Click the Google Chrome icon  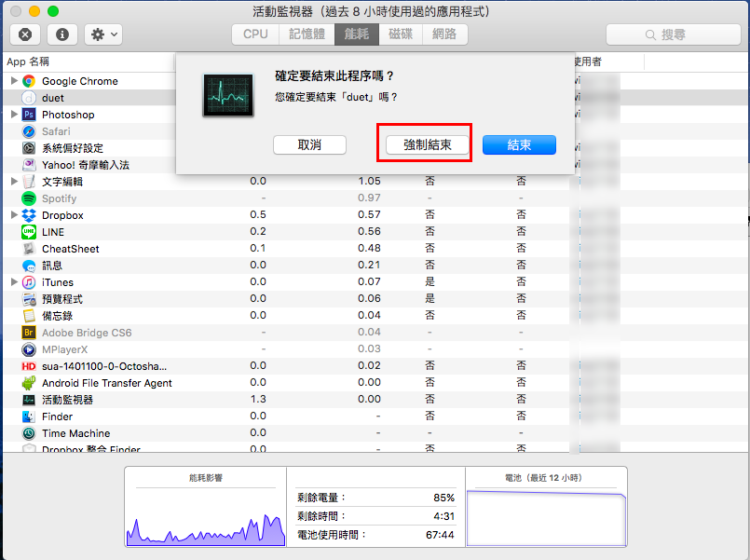tap(29, 81)
